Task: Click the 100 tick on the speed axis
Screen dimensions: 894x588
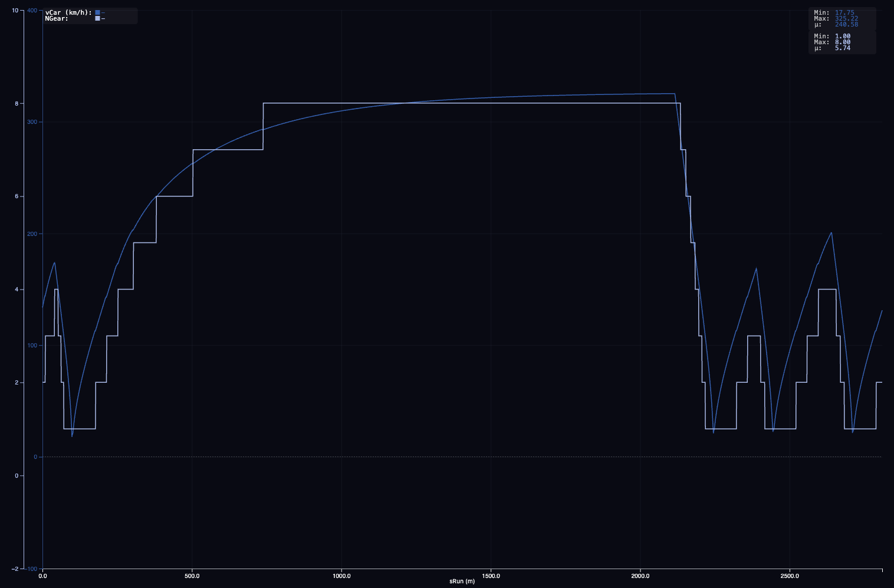Action: (x=32, y=345)
